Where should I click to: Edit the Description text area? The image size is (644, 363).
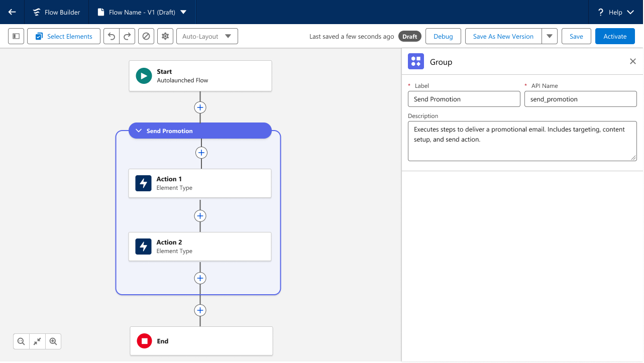click(x=522, y=141)
